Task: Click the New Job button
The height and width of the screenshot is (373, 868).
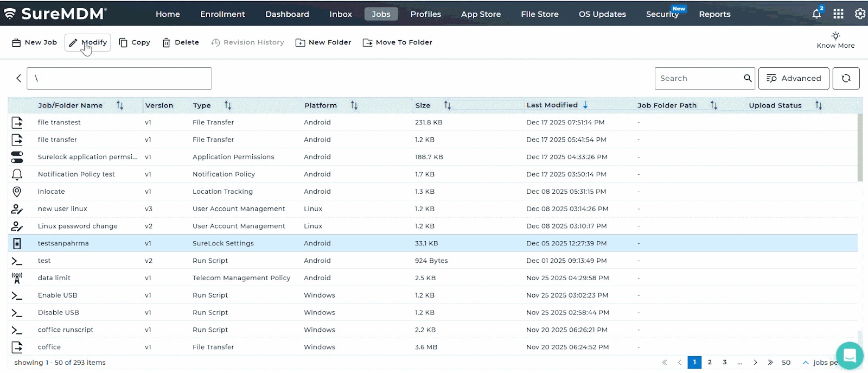Action: coord(34,42)
